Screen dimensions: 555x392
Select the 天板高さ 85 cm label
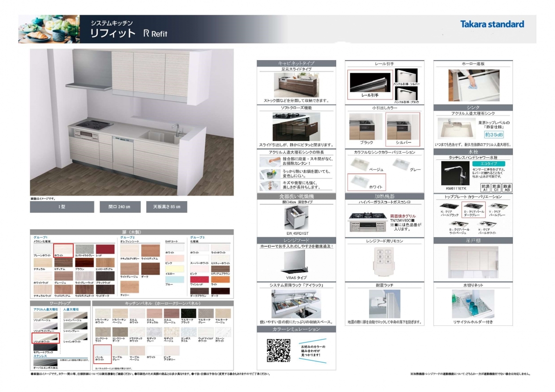[x=167, y=207]
